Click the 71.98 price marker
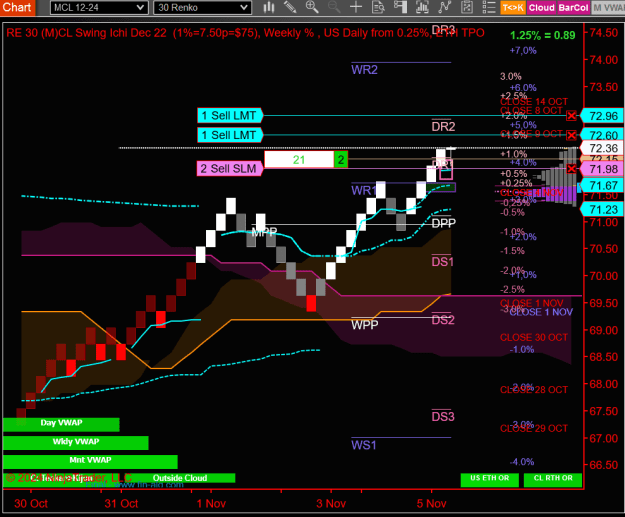Image resolution: width=625 pixels, height=517 pixels. click(602, 169)
